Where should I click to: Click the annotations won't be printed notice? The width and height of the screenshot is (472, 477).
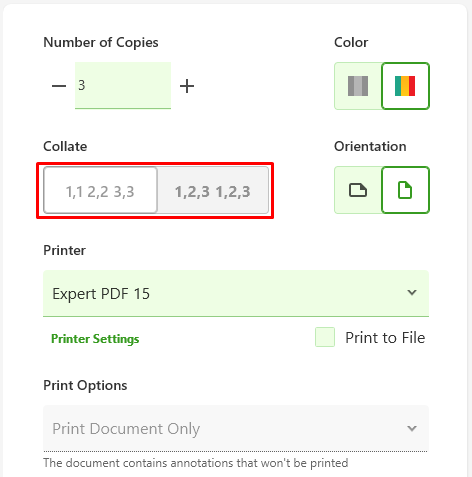click(x=196, y=463)
